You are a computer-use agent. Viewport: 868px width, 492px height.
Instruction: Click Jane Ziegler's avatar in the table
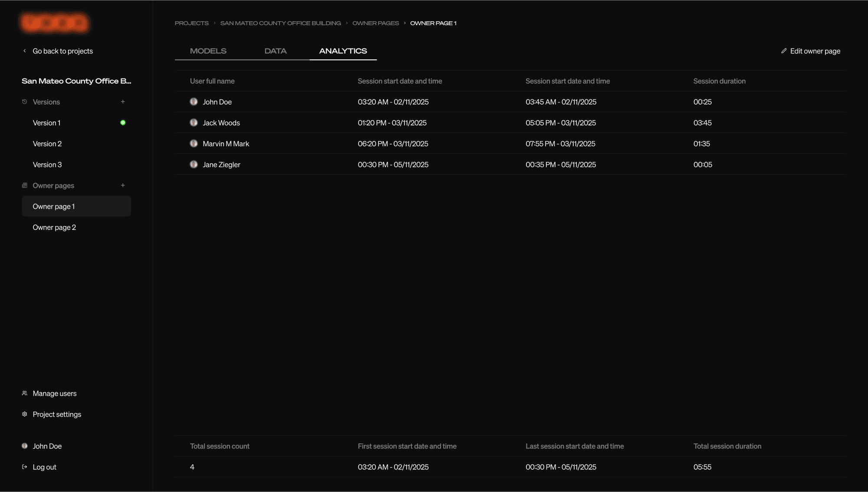pos(194,164)
